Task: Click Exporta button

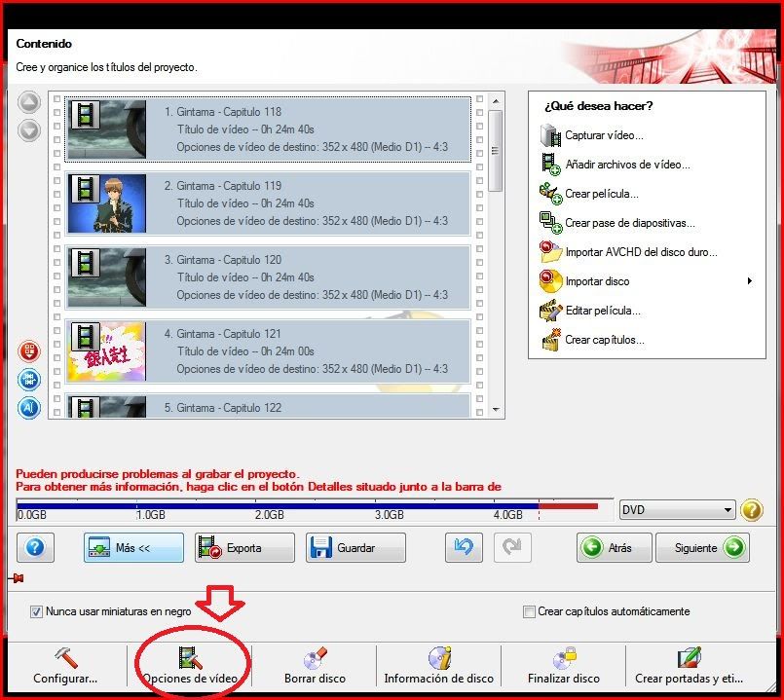Action: tap(244, 547)
